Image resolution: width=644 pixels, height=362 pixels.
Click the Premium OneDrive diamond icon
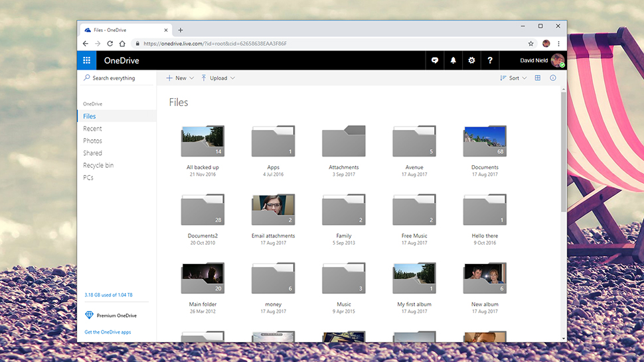click(x=89, y=315)
